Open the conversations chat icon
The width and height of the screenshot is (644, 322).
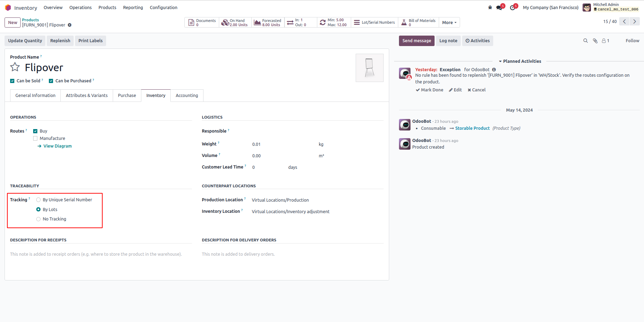pyautogui.click(x=499, y=8)
